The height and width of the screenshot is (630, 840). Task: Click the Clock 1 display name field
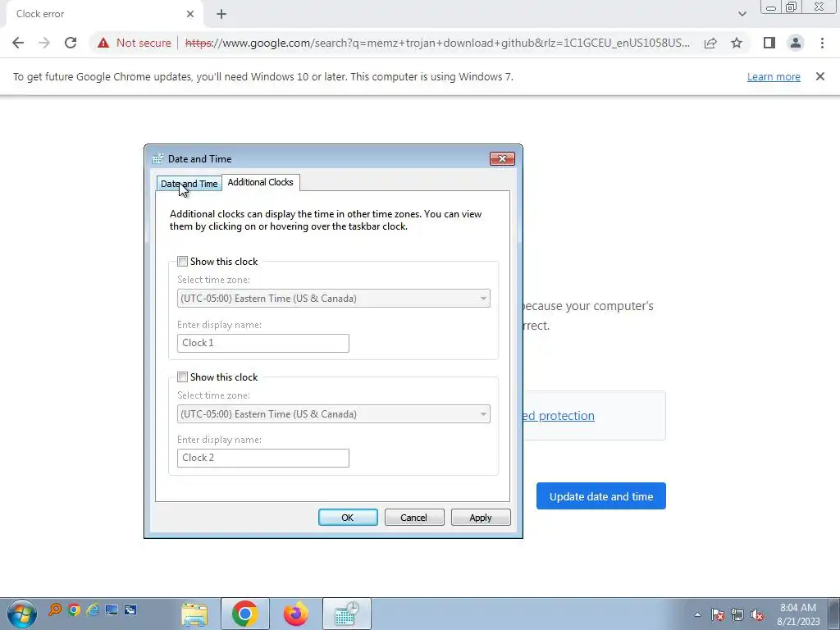[263, 343]
